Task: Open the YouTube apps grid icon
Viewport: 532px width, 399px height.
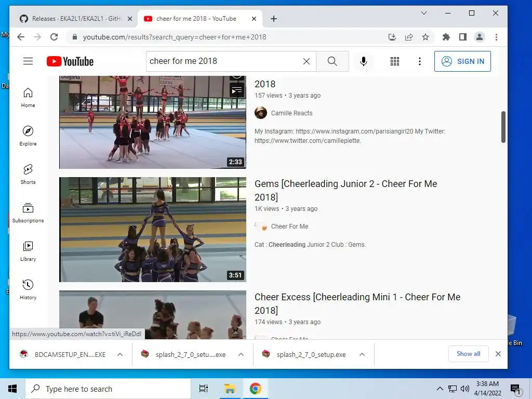Action: tap(395, 61)
